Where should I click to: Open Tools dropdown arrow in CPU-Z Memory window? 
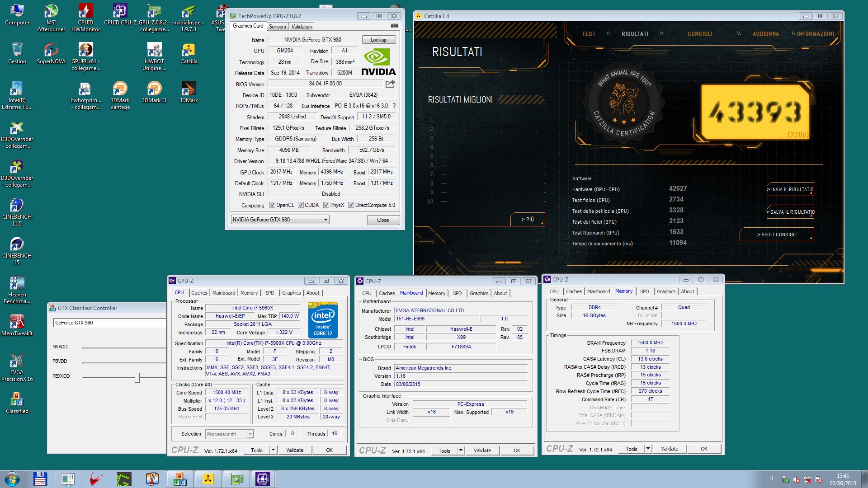(x=648, y=449)
